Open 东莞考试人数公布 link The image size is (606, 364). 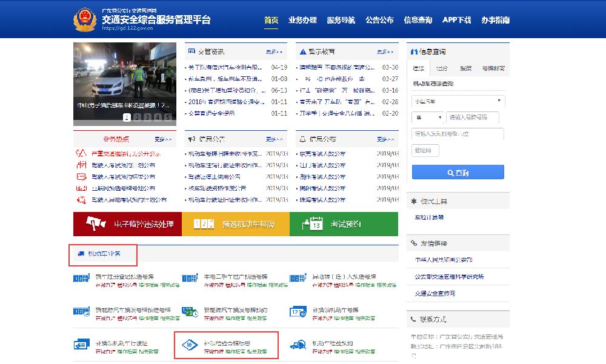pyautogui.click(x=322, y=154)
